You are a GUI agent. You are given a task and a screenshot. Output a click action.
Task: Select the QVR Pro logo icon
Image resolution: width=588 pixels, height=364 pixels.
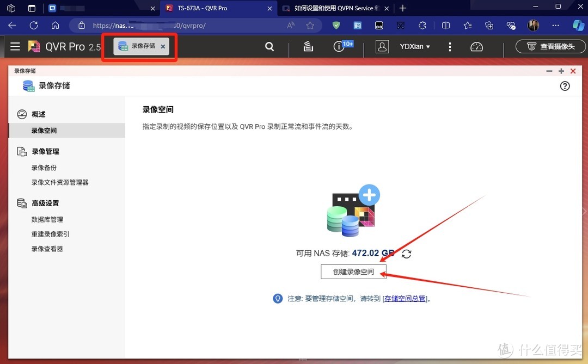(x=34, y=46)
